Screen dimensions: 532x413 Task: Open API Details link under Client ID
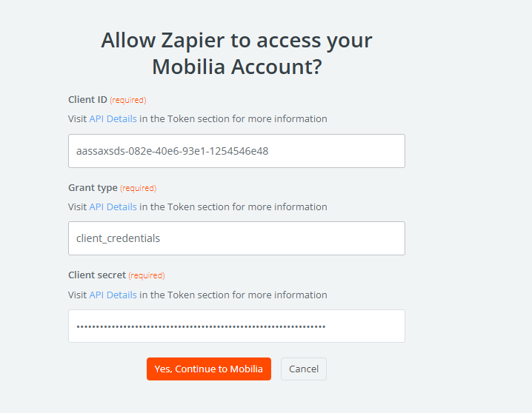click(113, 118)
